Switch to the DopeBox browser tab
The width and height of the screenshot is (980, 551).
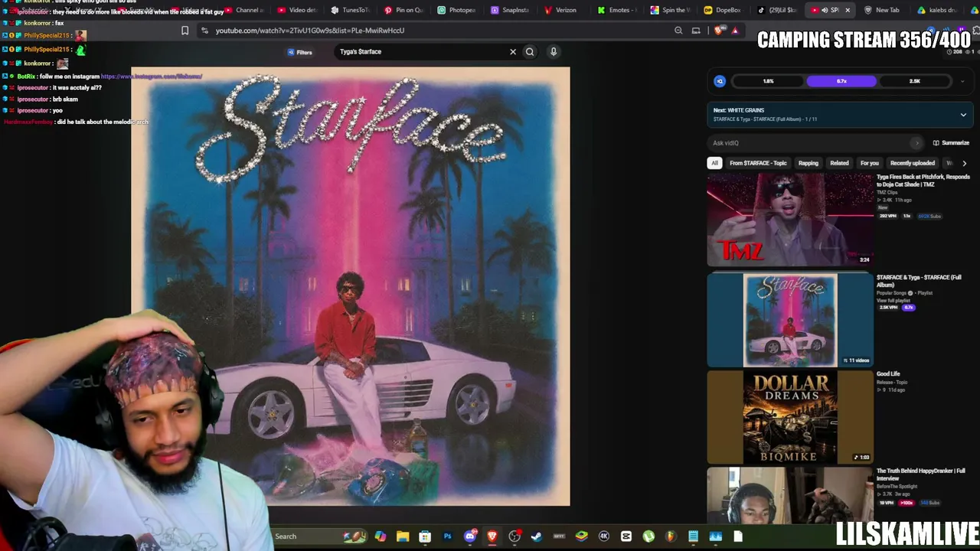pyautogui.click(x=722, y=10)
